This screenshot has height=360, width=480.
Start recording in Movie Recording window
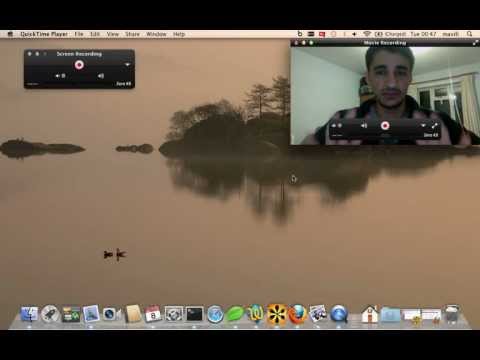tap(385, 126)
